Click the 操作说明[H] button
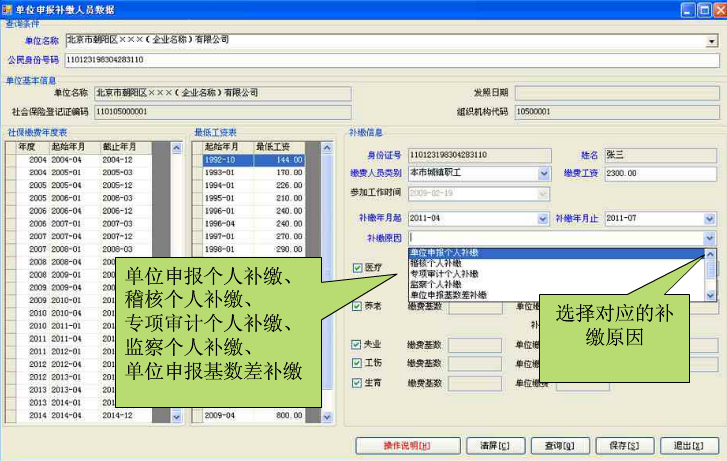The height and width of the screenshot is (461, 727). (x=408, y=446)
